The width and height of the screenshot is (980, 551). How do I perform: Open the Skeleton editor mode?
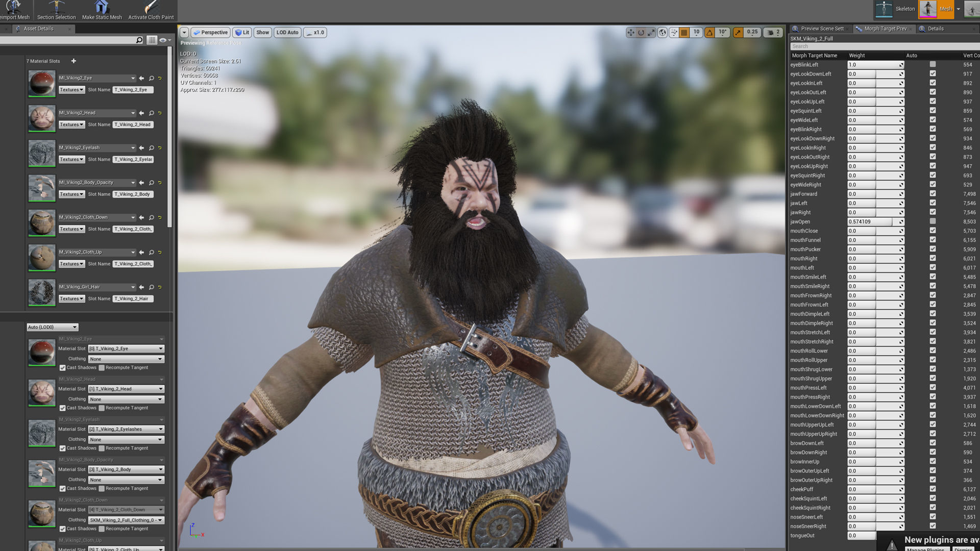[x=895, y=9]
